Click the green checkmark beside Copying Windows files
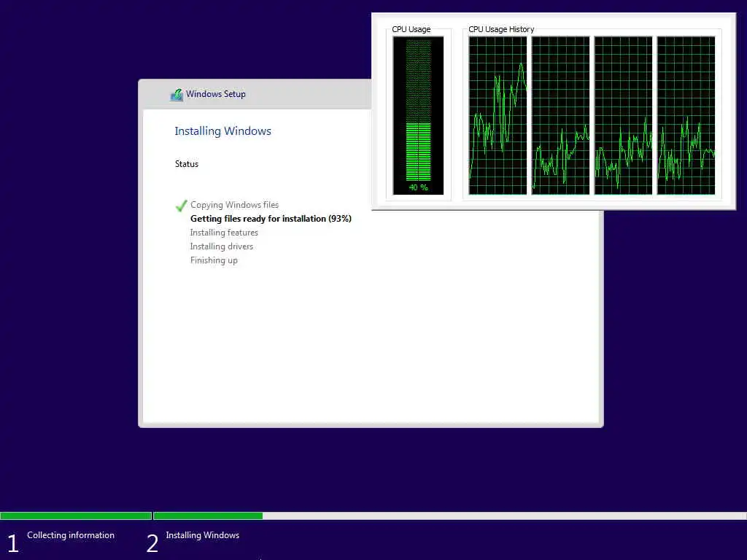 [181, 205]
